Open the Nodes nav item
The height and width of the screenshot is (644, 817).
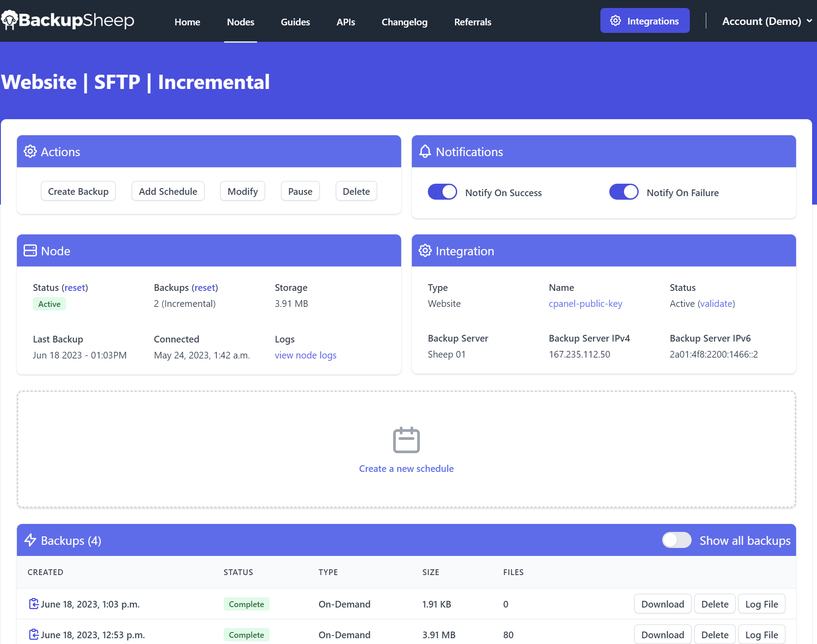(x=241, y=22)
